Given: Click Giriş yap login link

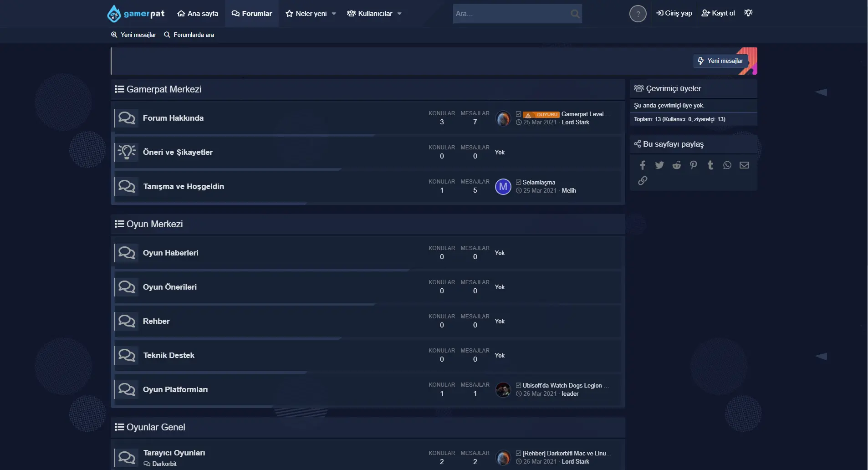Looking at the screenshot, I should coord(674,13).
